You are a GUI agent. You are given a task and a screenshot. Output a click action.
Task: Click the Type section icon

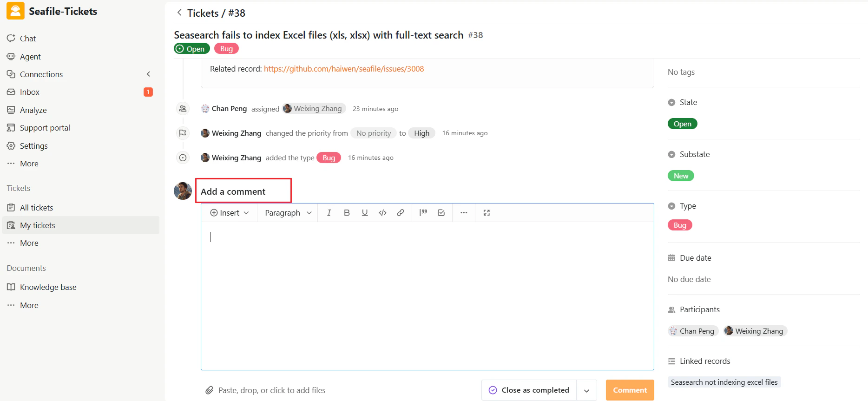tap(671, 206)
